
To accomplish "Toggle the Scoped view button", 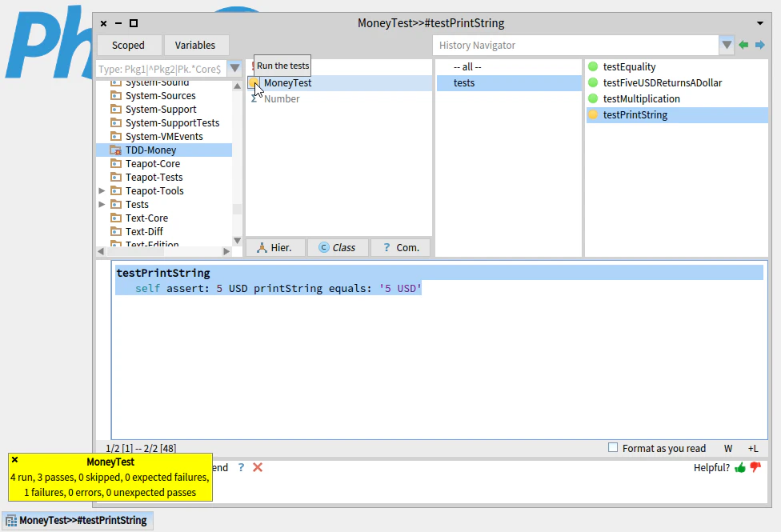I will 129,46.
